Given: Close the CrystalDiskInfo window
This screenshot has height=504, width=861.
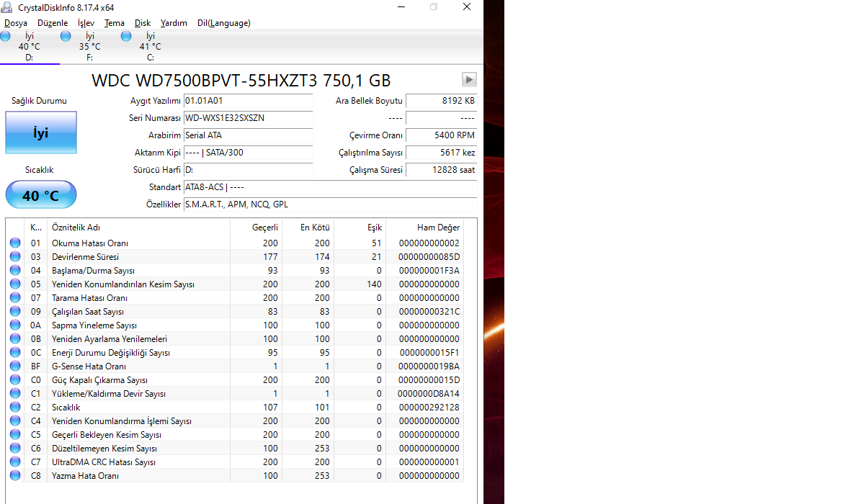Looking at the screenshot, I should 467,7.
